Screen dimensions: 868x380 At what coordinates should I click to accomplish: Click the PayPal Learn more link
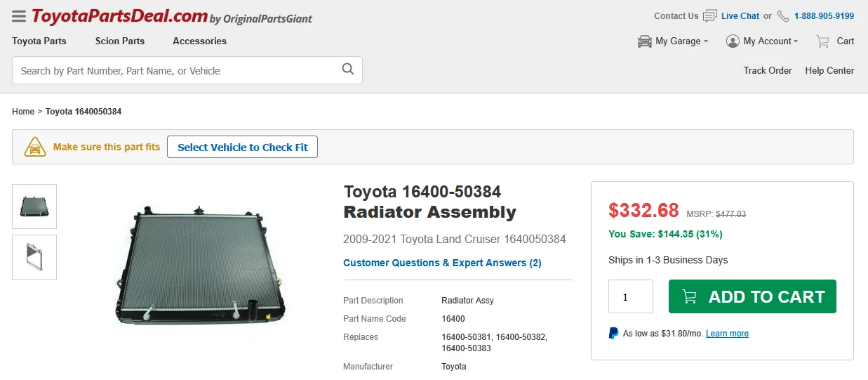tap(727, 334)
